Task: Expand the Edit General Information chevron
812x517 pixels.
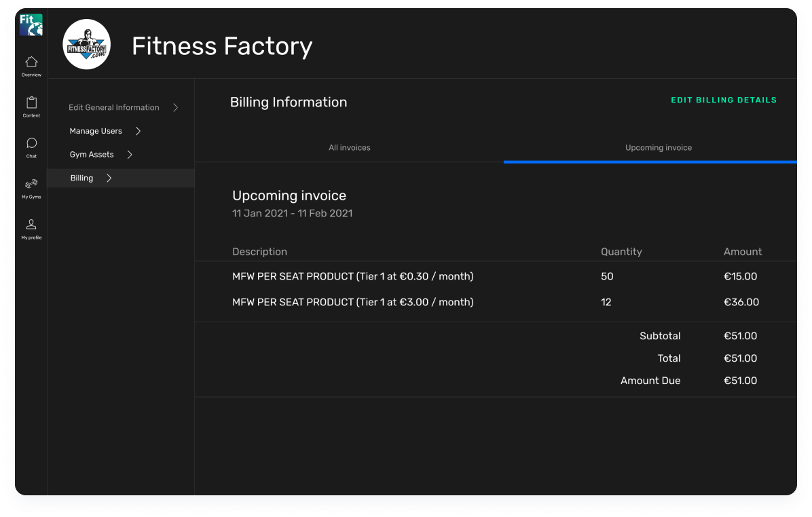Action: (176, 107)
